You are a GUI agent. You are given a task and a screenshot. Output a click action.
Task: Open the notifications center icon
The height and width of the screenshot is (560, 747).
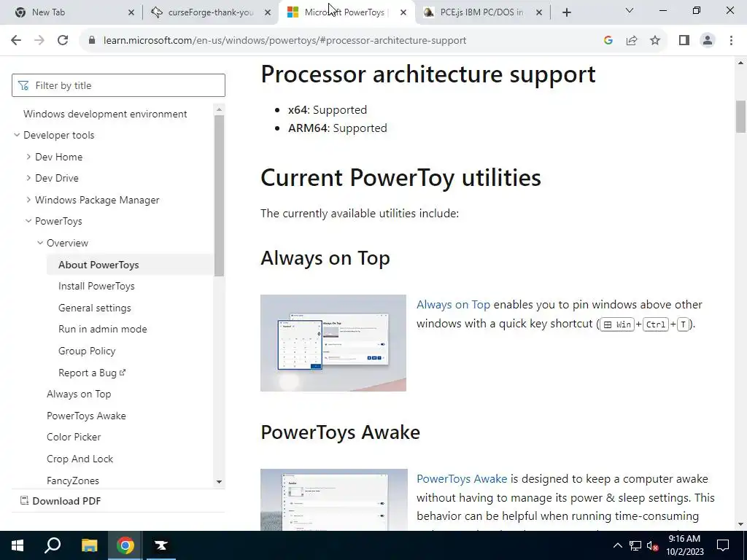click(x=723, y=545)
